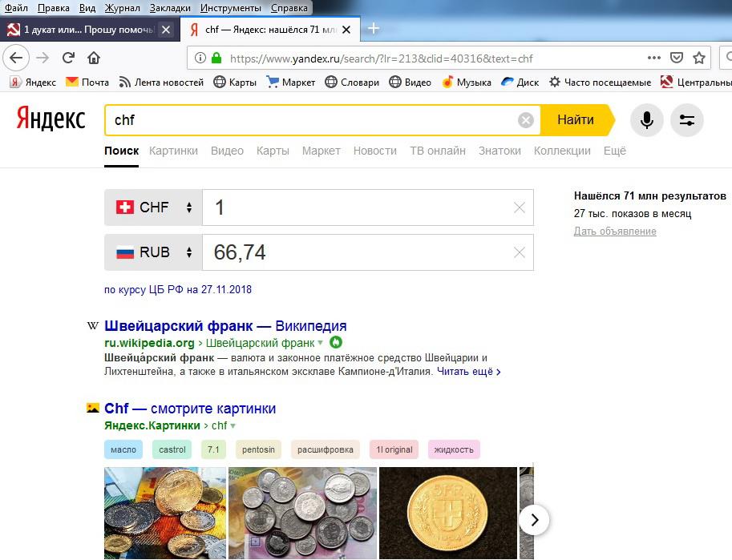Click the address bar URL
Image resolution: width=732 pixels, height=560 pixels.
pyautogui.click(x=381, y=58)
